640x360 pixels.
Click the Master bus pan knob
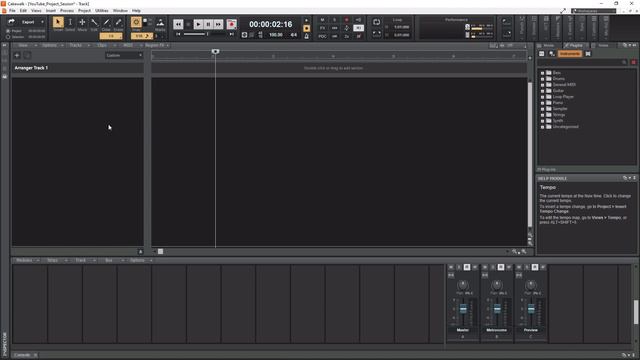point(463,284)
